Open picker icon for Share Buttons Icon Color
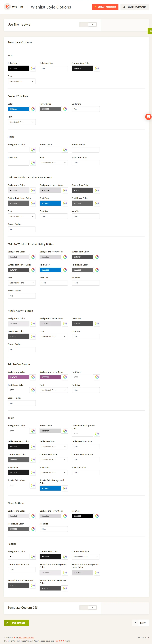The height and width of the screenshot is (644, 152). tap(97, 516)
